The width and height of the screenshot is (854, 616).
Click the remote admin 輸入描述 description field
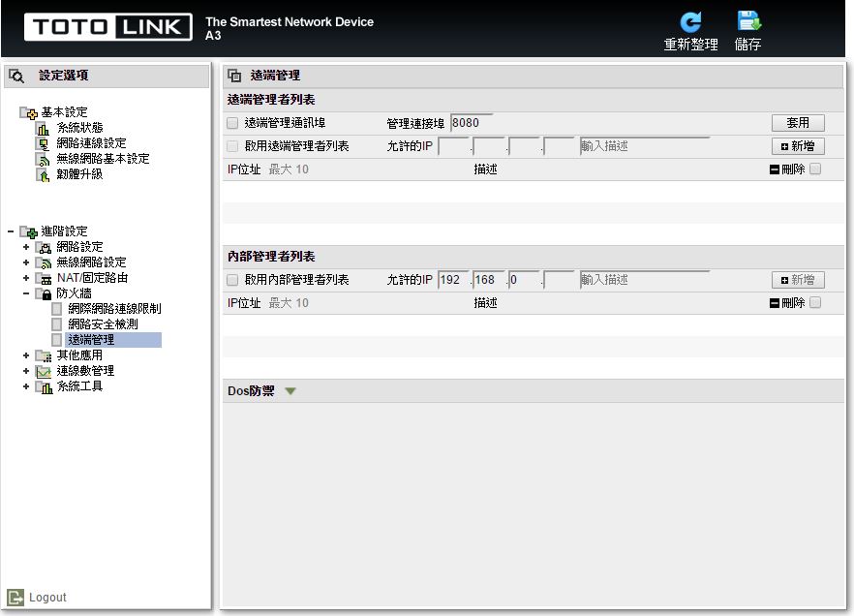[x=644, y=146]
